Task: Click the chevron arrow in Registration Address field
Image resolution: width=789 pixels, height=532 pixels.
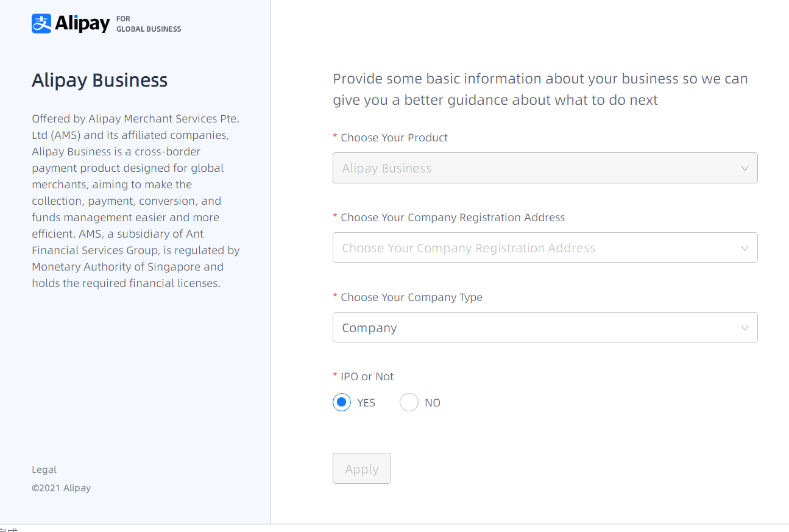Action: [745, 249]
